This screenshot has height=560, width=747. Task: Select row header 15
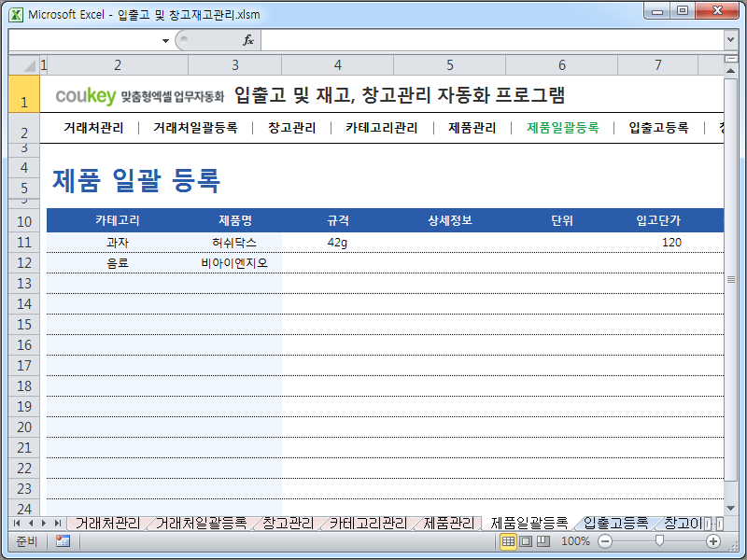click(x=24, y=324)
